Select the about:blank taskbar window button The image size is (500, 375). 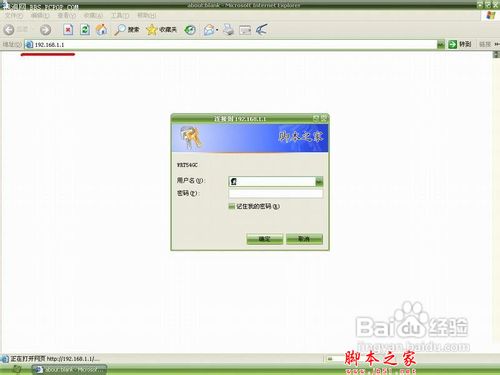click(69, 370)
